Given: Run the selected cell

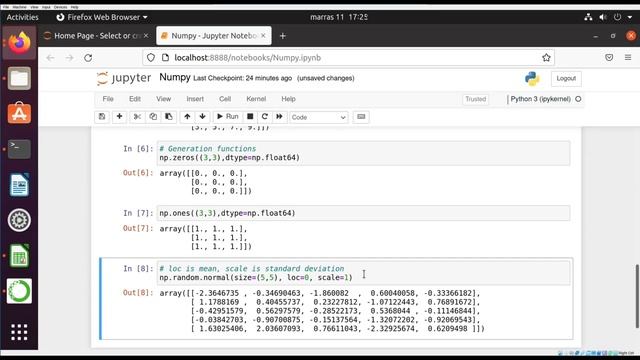Looking at the screenshot, I should pyautogui.click(x=227, y=117).
